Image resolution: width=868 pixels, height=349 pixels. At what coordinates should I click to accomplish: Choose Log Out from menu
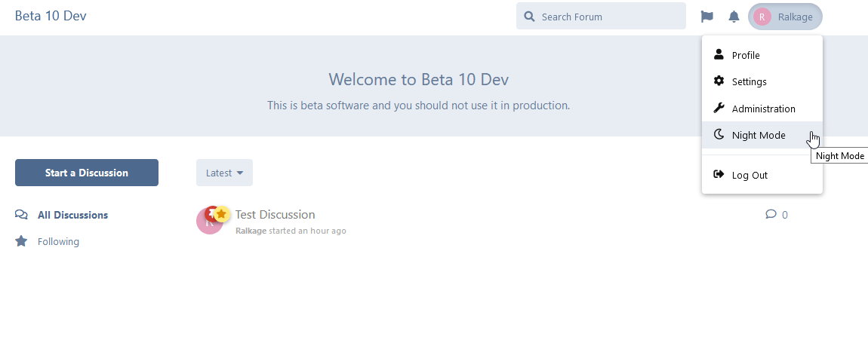(749, 175)
